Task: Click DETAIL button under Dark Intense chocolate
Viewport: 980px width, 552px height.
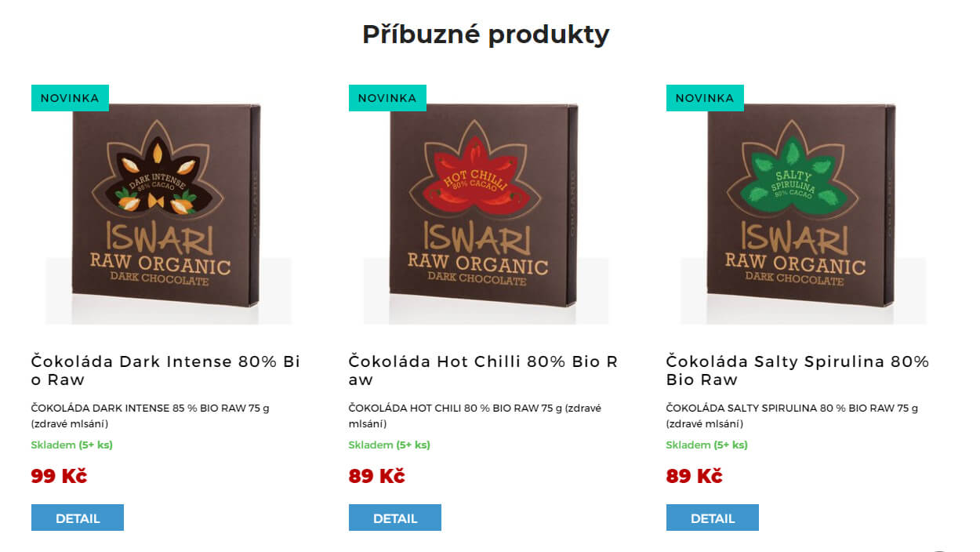Action: (78, 517)
